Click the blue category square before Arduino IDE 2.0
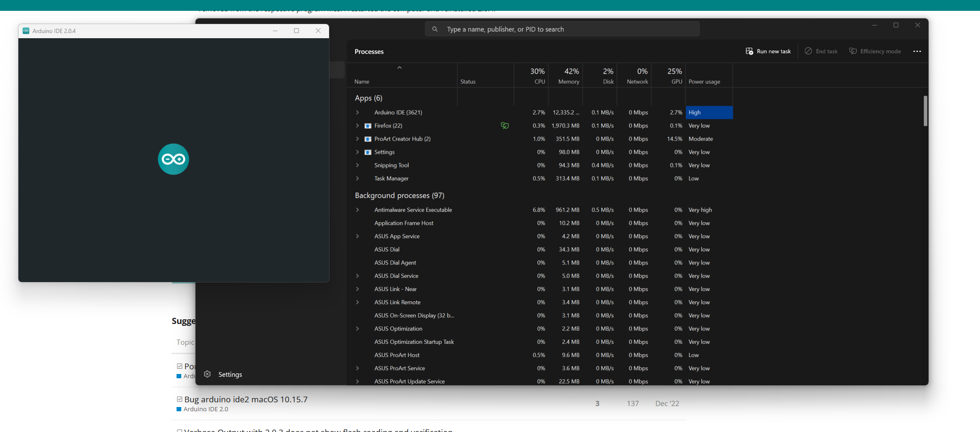Viewport: 980px width, 432px height. click(x=179, y=409)
